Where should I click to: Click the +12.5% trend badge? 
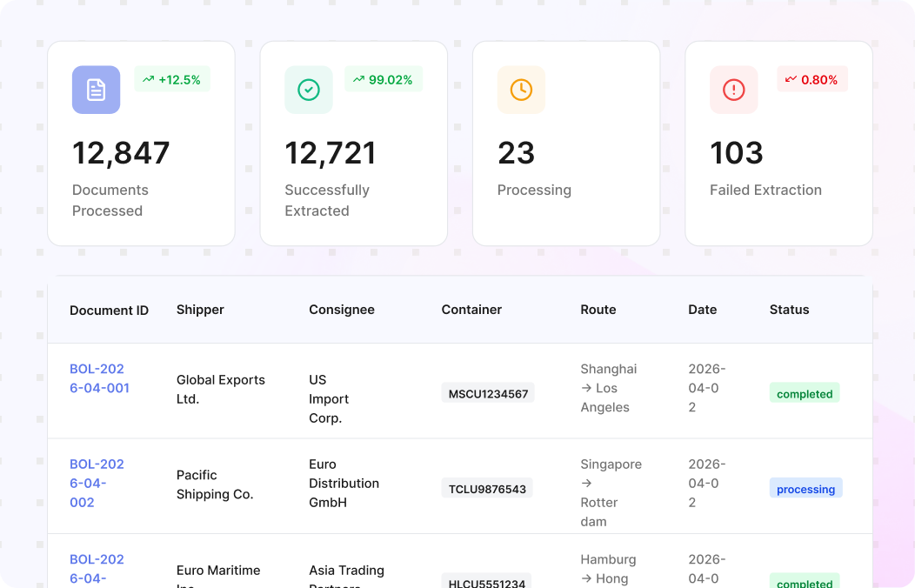tap(172, 79)
